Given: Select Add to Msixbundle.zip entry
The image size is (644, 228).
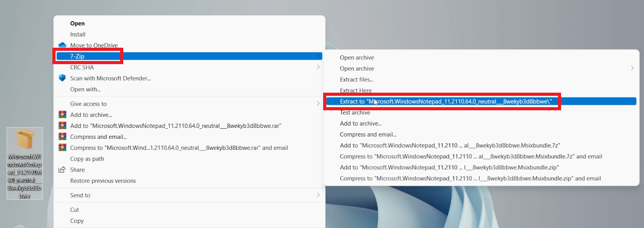Looking at the screenshot, I should [449, 167].
